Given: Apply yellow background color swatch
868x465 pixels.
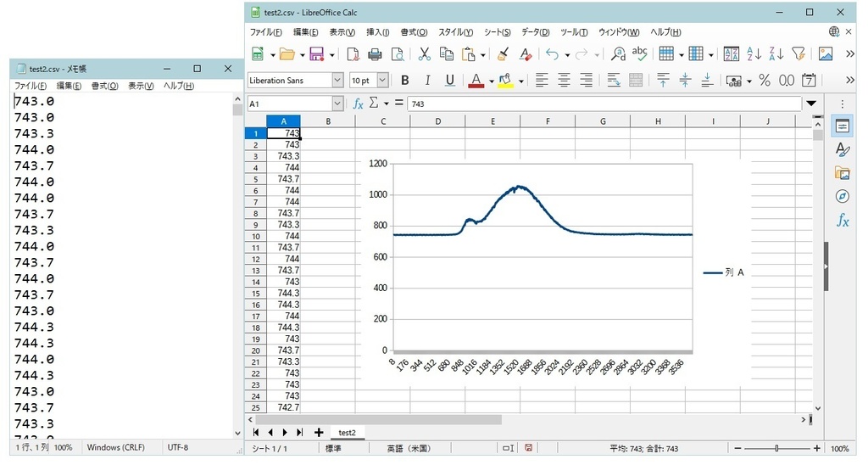Looking at the screenshot, I should coord(505,81).
